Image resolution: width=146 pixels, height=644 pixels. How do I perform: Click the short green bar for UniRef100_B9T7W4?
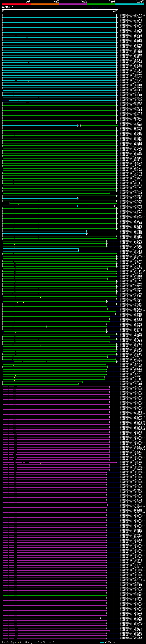[41, 384]
